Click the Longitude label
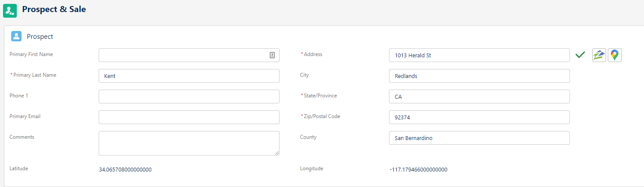The width and height of the screenshot is (644, 187). coord(312,168)
